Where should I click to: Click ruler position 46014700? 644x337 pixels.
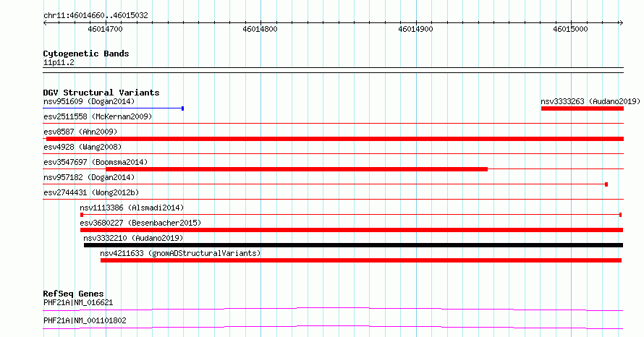coord(105,29)
